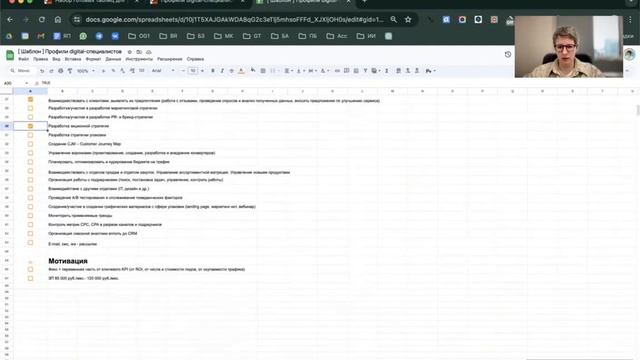The image size is (640, 360).
Task: Click the Decrease font size minus
Action: pos(183,71)
